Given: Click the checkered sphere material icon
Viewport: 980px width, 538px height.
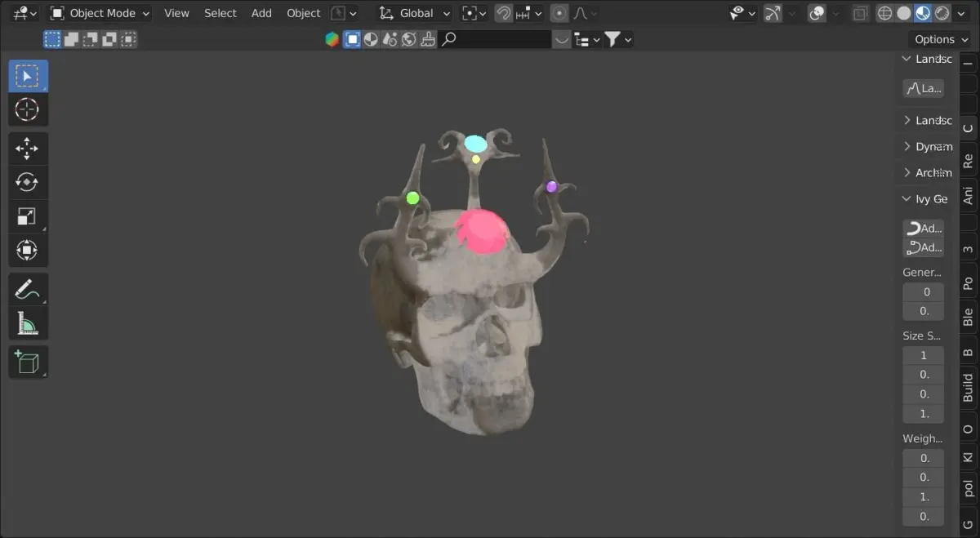Looking at the screenshot, I should [x=371, y=39].
